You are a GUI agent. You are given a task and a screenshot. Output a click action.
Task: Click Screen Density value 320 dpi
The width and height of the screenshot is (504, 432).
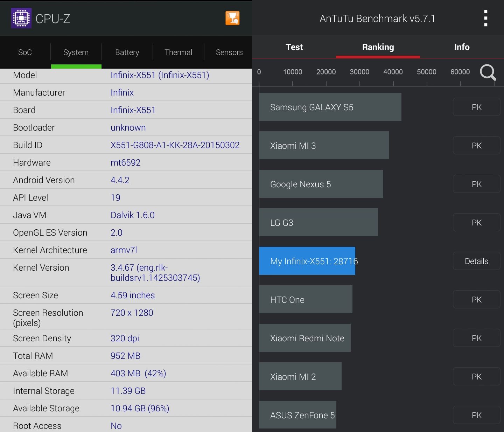pos(125,338)
